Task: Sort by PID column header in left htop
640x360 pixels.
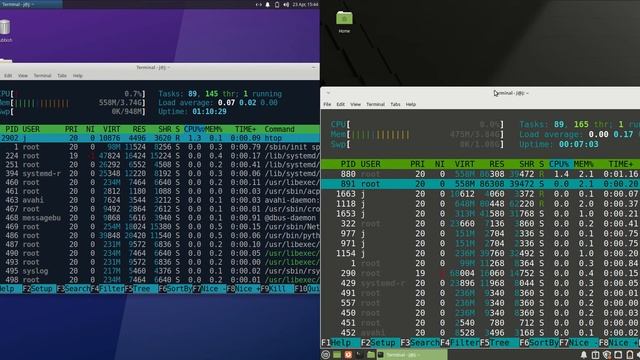Action: tap(11, 129)
